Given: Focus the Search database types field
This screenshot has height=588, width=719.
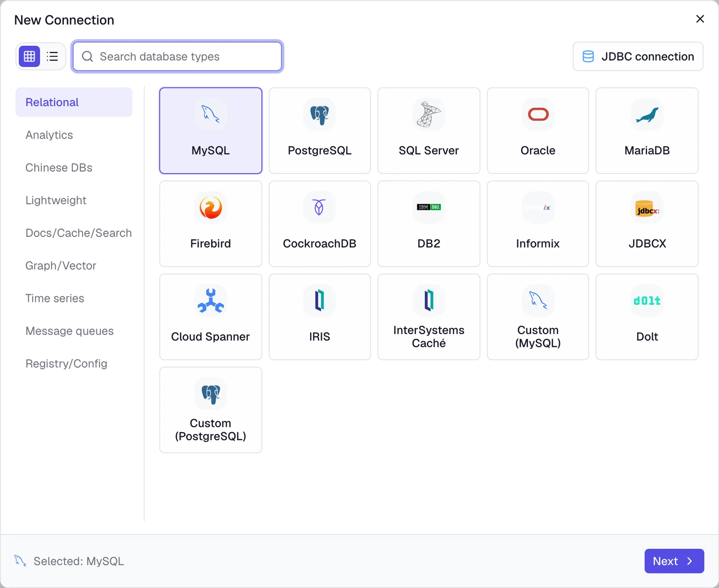Looking at the screenshot, I should [x=178, y=56].
